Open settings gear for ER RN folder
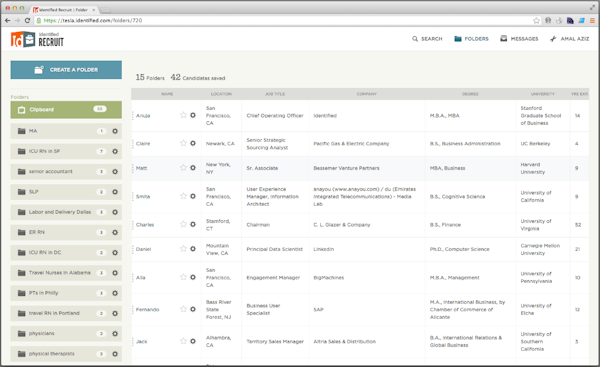This screenshot has height=367, width=600. click(x=115, y=232)
